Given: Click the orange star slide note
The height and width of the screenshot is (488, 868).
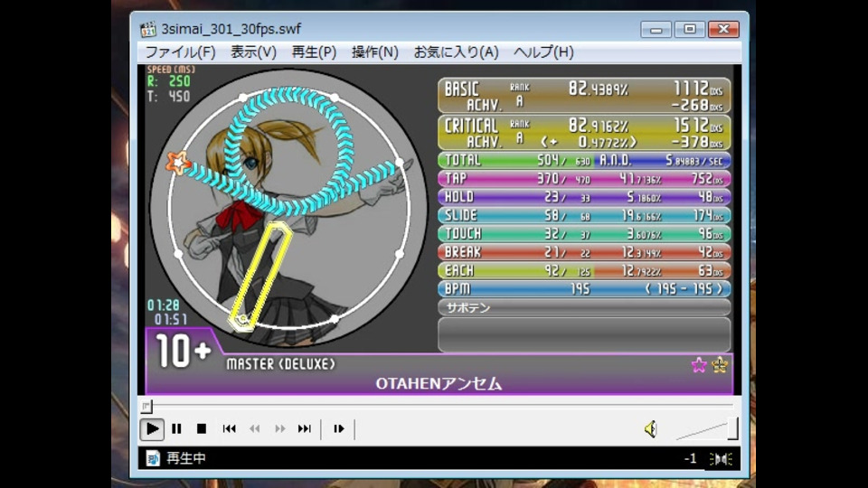Looking at the screenshot, I should [x=178, y=164].
